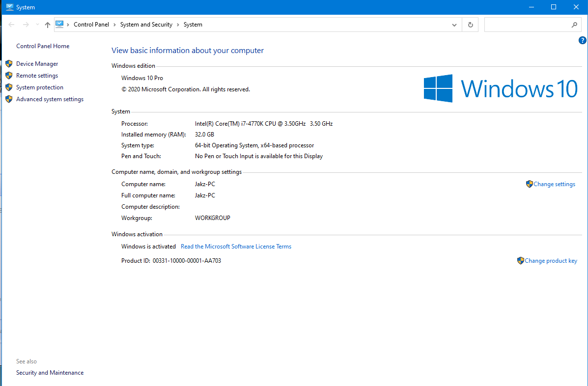Click Change settings for computer name

[554, 184]
